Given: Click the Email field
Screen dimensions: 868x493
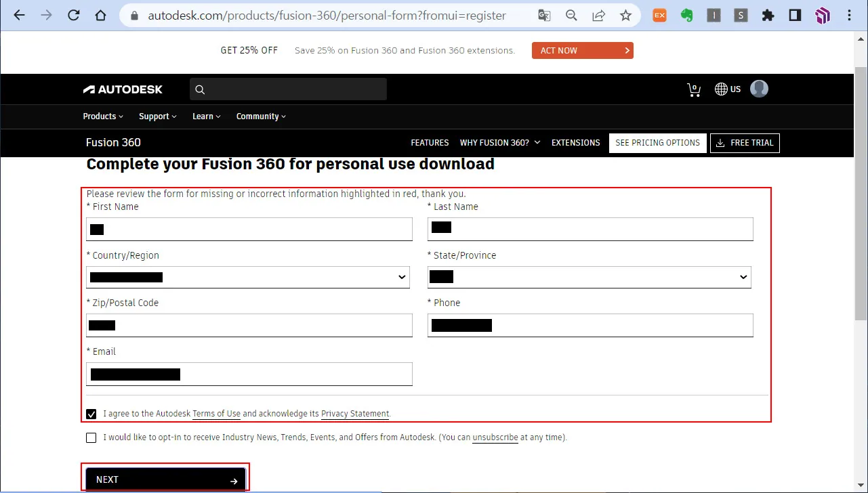Looking at the screenshot, I should click(249, 374).
